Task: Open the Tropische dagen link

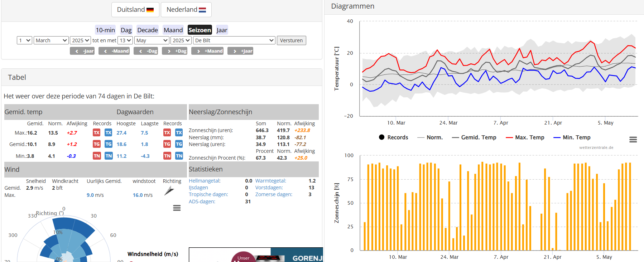Action: 208,194
